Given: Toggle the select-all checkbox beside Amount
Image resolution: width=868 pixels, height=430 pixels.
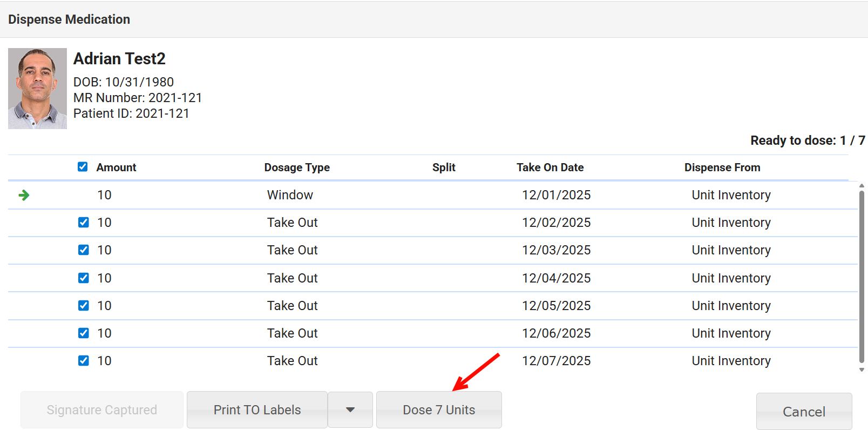Looking at the screenshot, I should tap(83, 167).
